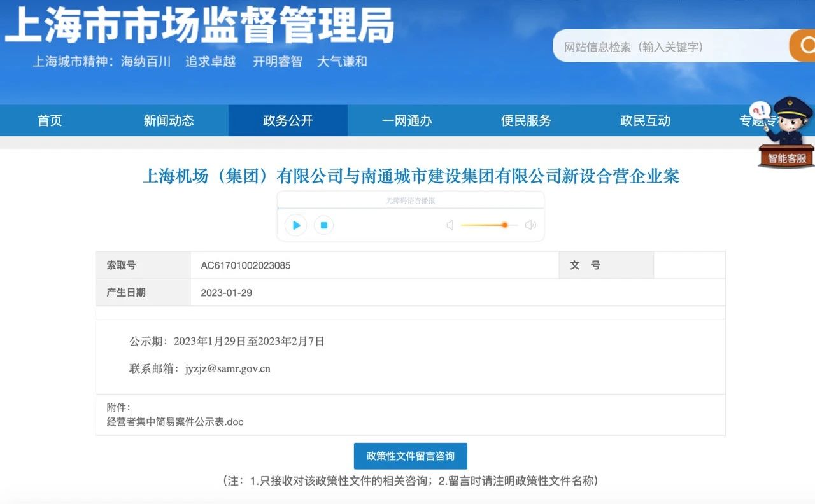This screenshot has width=815, height=504.
Task: Open the 智能客服 assistant mascot
Action: [786, 132]
